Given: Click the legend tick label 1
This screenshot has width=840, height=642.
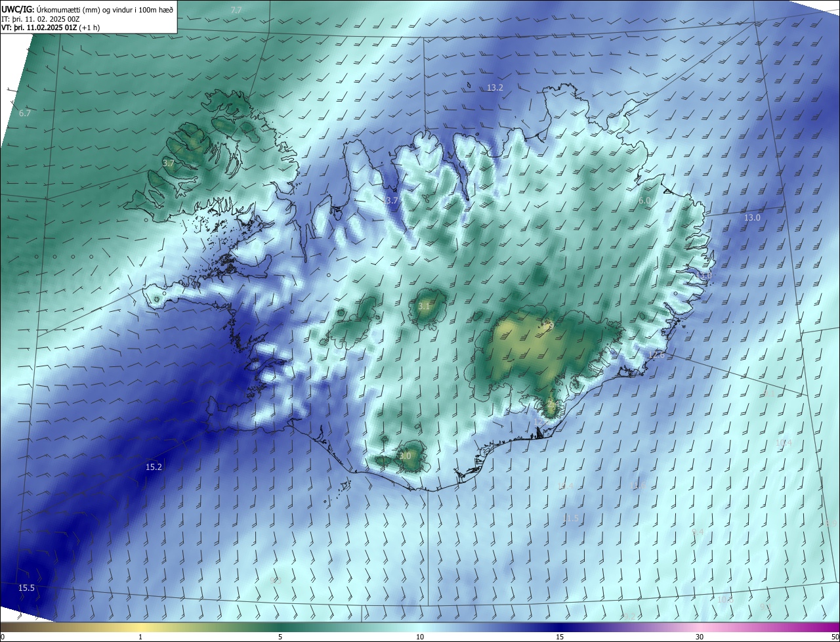Looking at the screenshot, I should point(140,637).
